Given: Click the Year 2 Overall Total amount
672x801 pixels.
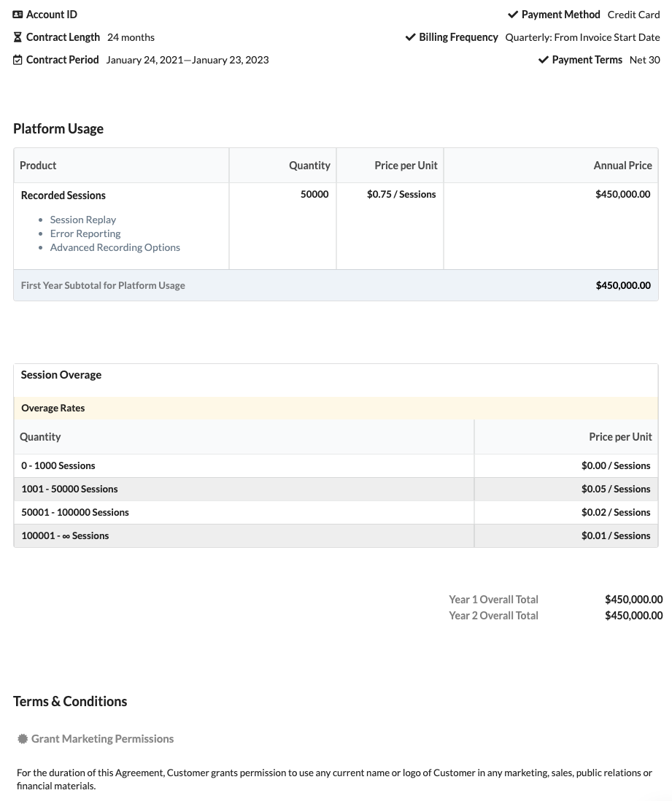Looking at the screenshot, I should point(633,616).
